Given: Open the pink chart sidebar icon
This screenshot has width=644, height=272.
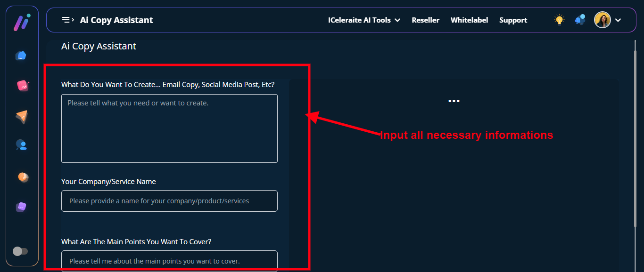Looking at the screenshot, I should click(22, 86).
